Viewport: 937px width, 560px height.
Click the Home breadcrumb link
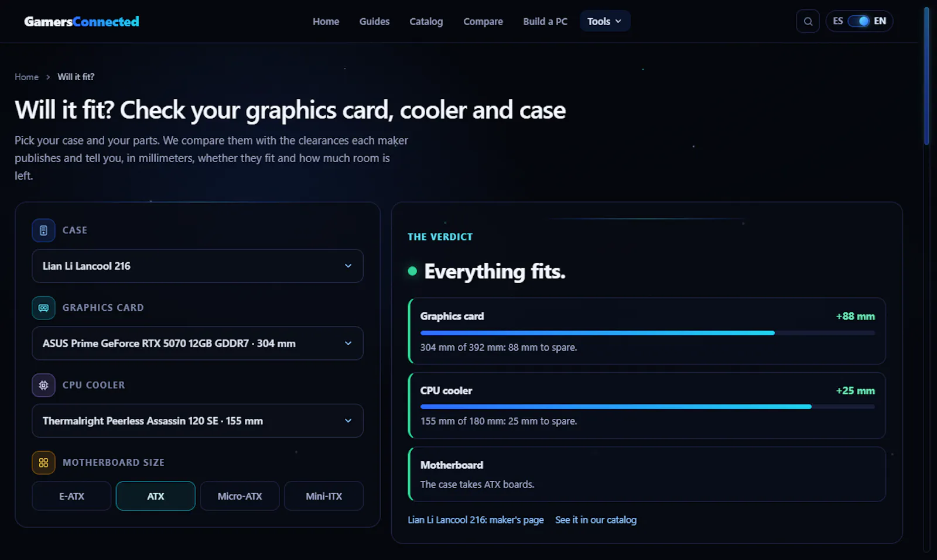(x=26, y=77)
